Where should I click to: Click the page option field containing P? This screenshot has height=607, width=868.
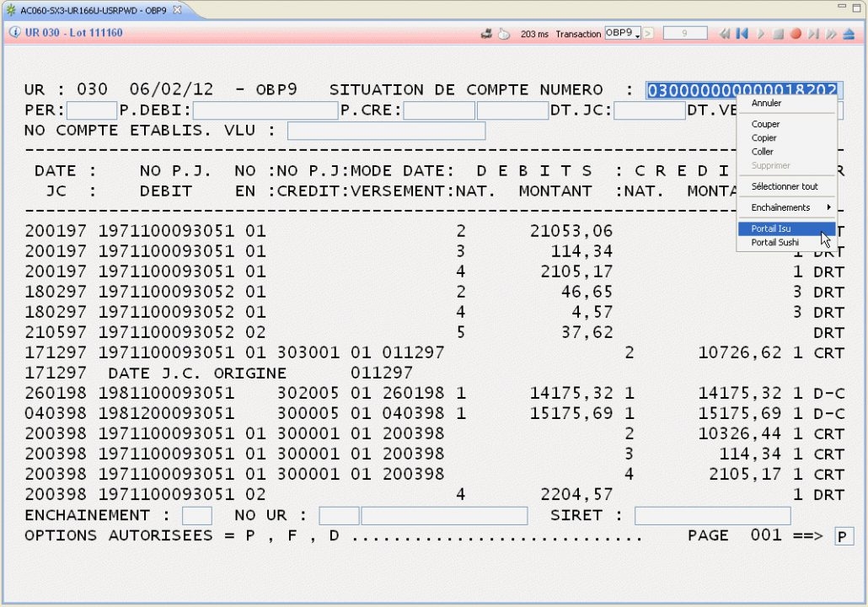click(x=843, y=537)
